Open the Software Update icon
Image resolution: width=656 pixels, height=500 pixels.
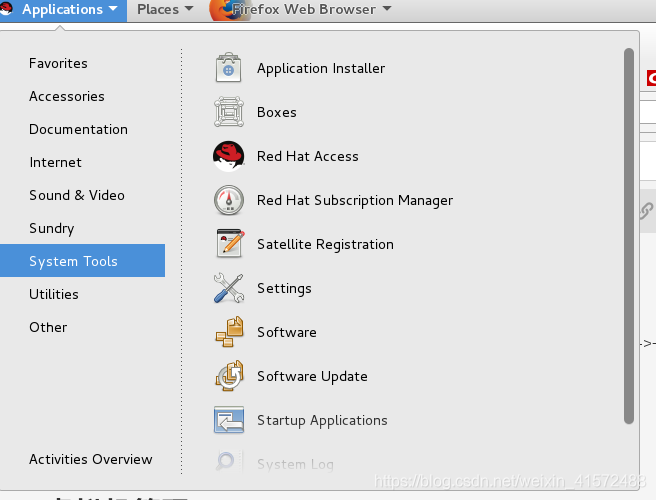pyautogui.click(x=229, y=376)
